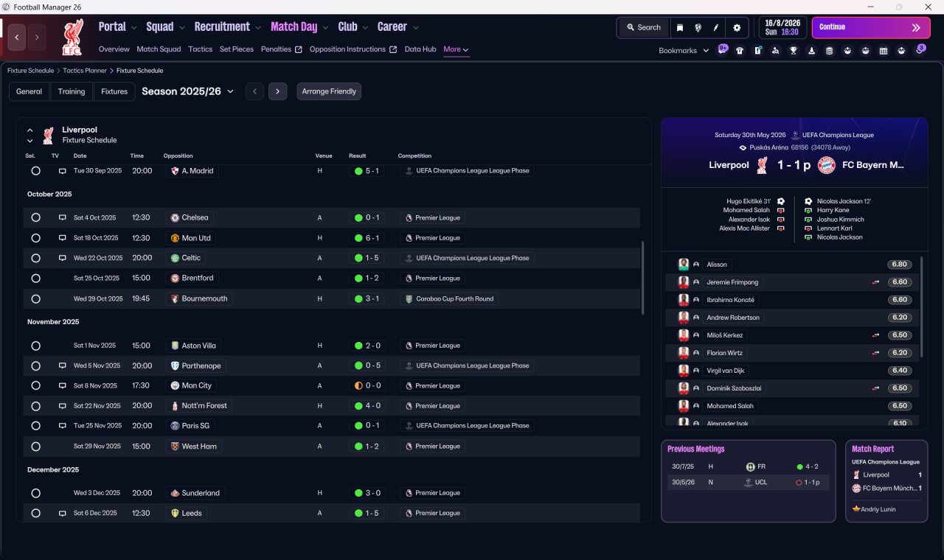Open the globe world icon
Screen dimensions: 944x560
coord(698,27)
